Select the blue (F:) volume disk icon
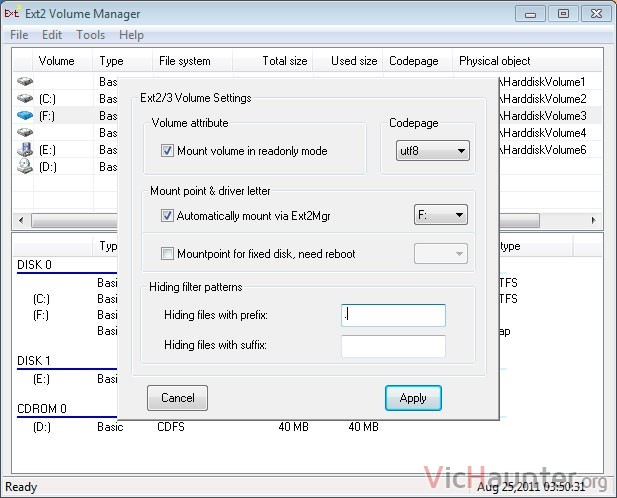The image size is (617, 498). [x=25, y=116]
